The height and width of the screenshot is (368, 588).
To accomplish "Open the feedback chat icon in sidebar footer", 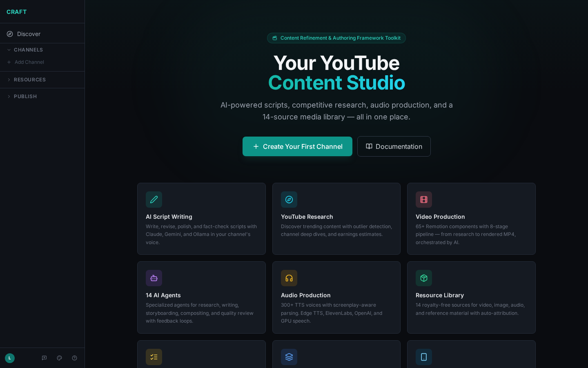I will point(45,358).
